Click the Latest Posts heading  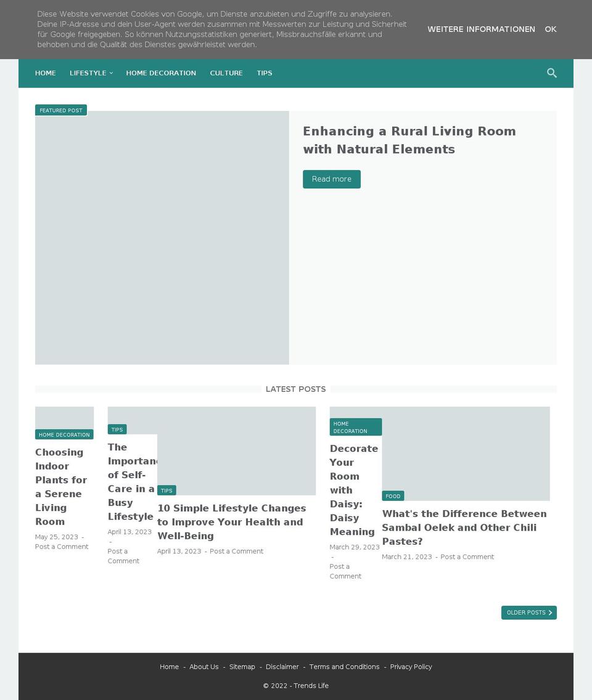[x=296, y=389]
